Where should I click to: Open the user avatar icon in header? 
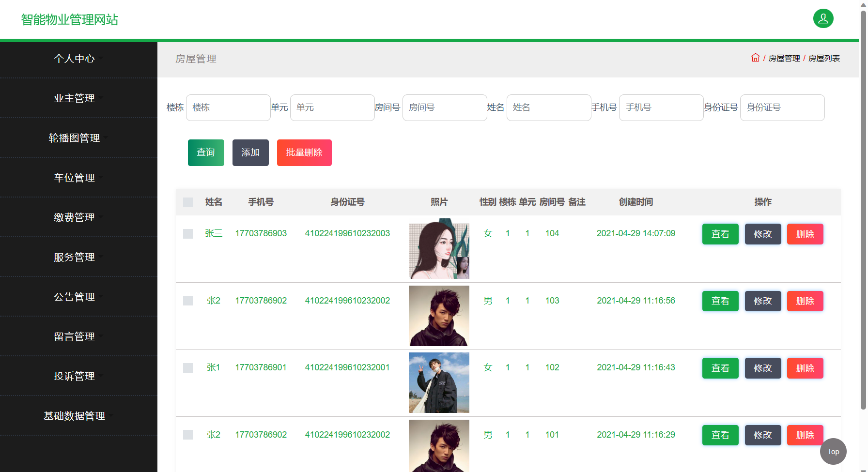pos(823,18)
